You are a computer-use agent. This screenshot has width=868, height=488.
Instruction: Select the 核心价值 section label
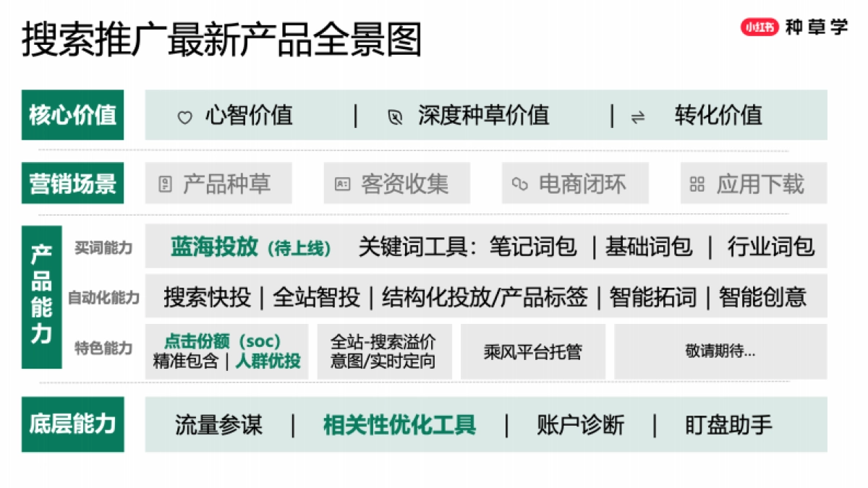pyautogui.click(x=72, y=114)
